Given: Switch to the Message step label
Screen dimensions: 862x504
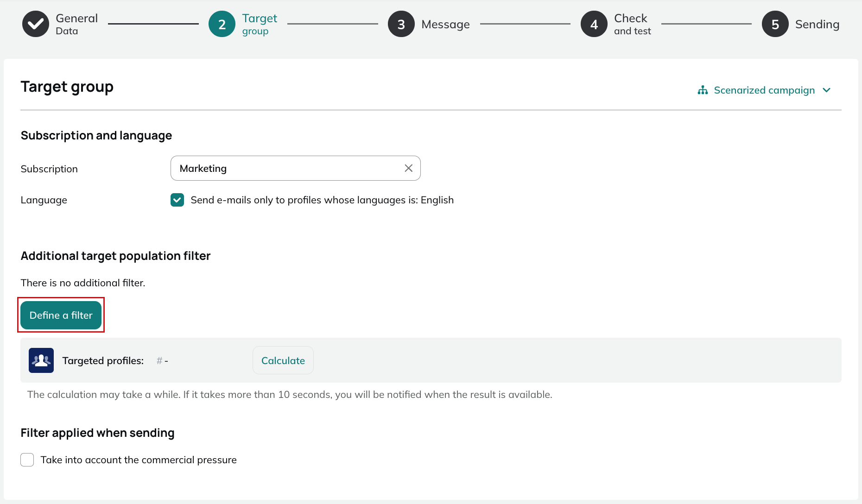Looking at the screenshot, I should [445, 25].
